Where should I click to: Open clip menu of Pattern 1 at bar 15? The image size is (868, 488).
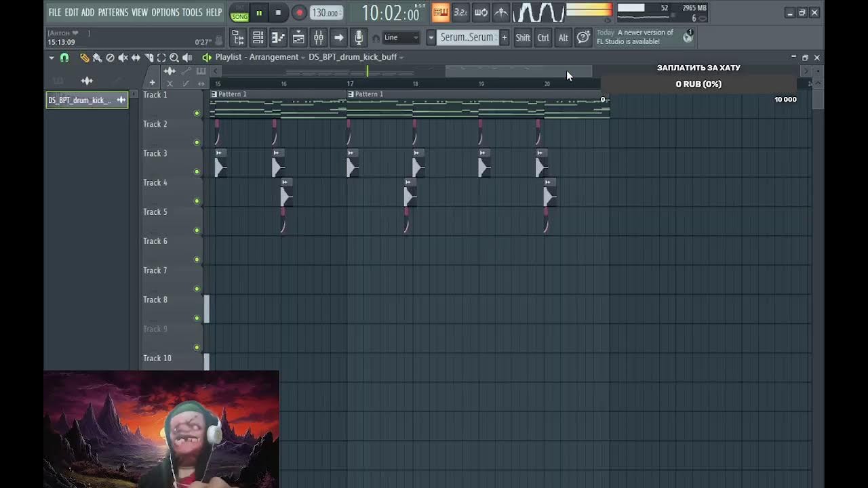click(214, 94)
